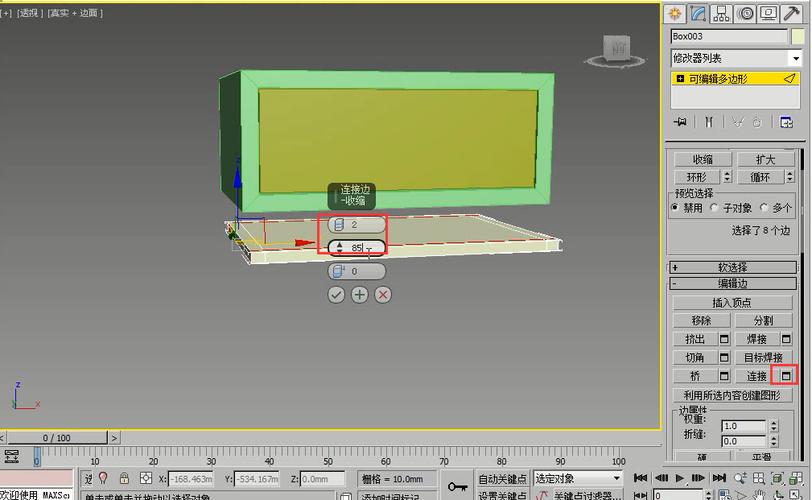This screenshot has width=812, height=500.
Task: Click the Pin Stack icon
Action: click(680, 122)
